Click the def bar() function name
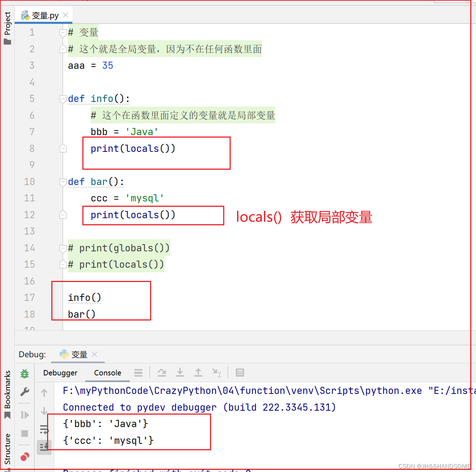 99,182
